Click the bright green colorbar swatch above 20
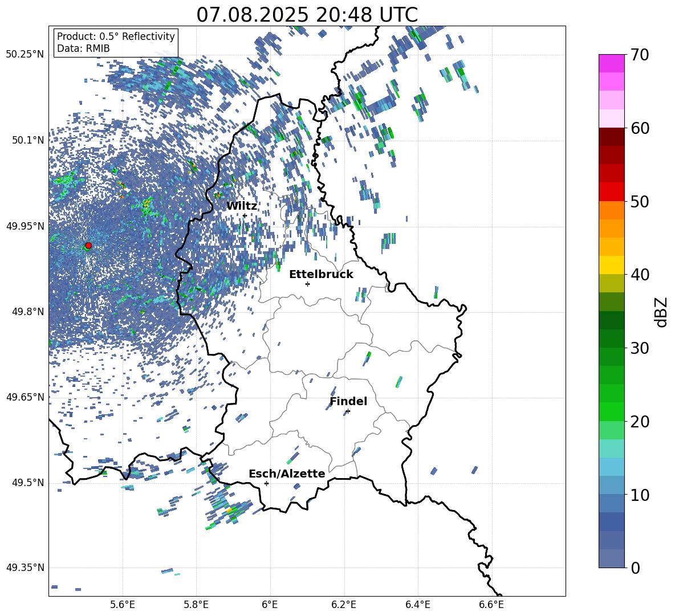 (612, 411)
